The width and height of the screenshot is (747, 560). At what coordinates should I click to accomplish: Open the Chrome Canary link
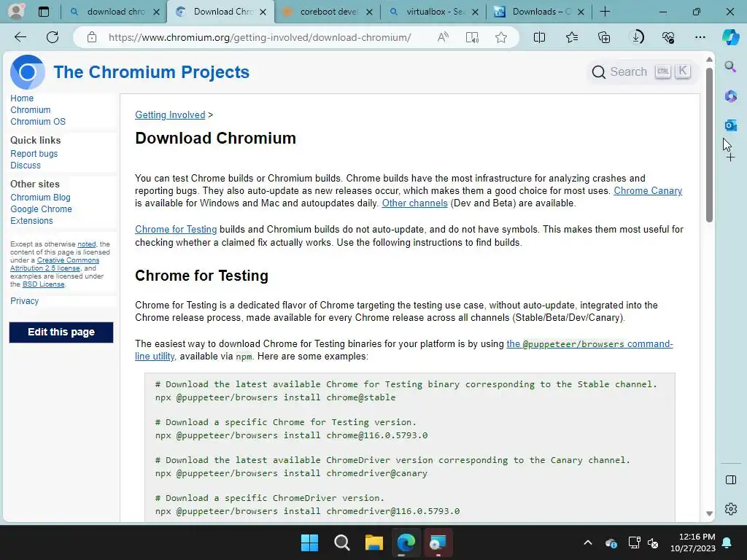(648, 190)
